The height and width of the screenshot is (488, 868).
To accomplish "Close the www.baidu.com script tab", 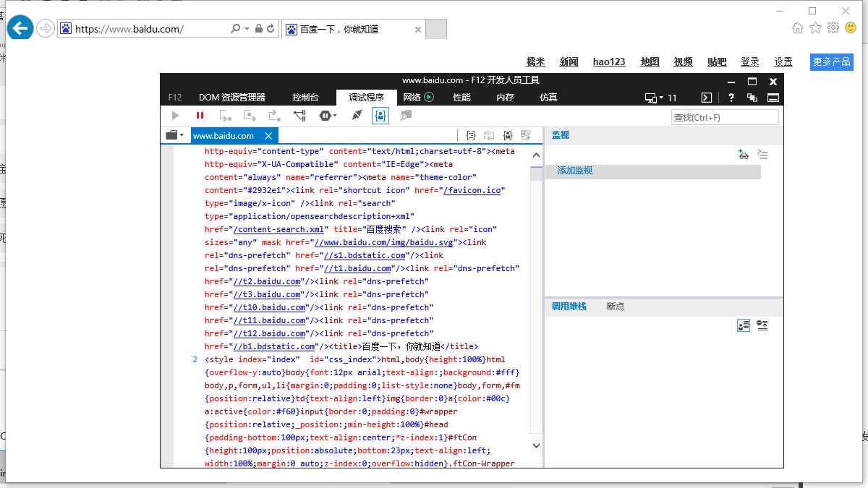I will pyautogui.click(x=268, y=136).
